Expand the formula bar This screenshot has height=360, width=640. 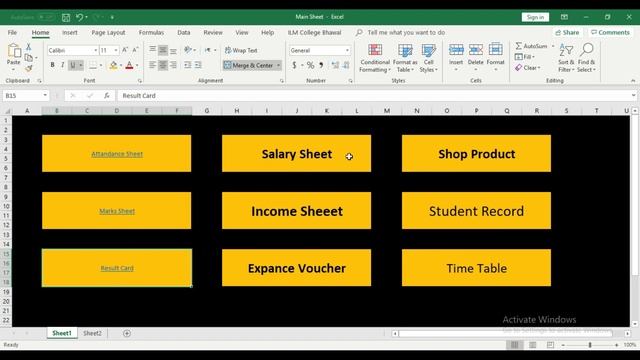click(633, 96)
